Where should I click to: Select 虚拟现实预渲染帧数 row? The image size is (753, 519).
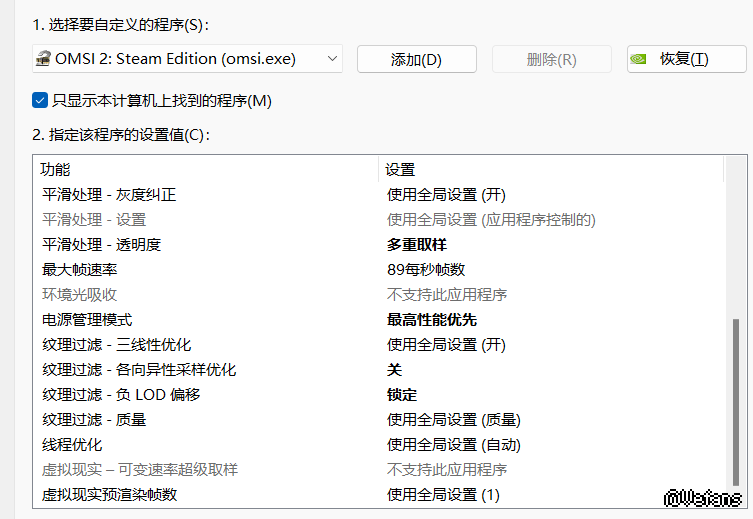coord(109,495)
